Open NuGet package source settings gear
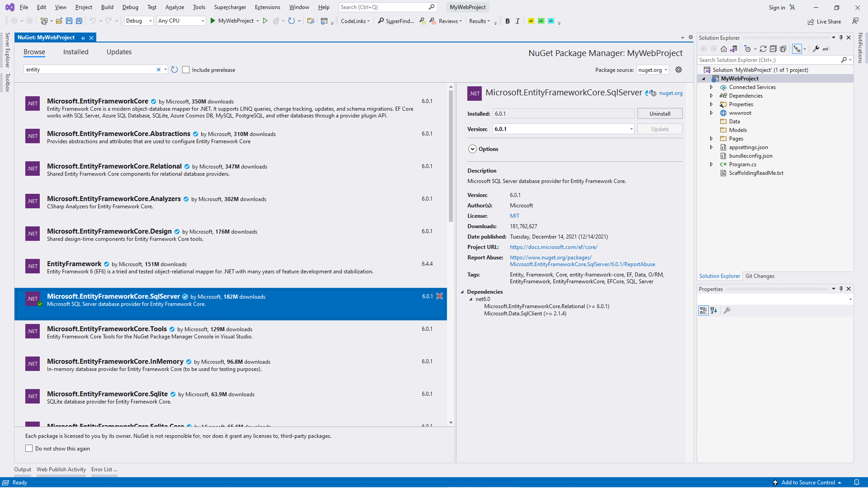Viewport: 868px width, 488px height. click(679, 70)
